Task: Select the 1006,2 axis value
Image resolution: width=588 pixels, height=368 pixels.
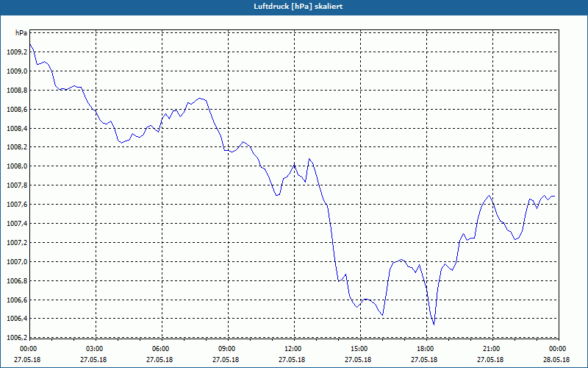Action: [x=17, y=338]
